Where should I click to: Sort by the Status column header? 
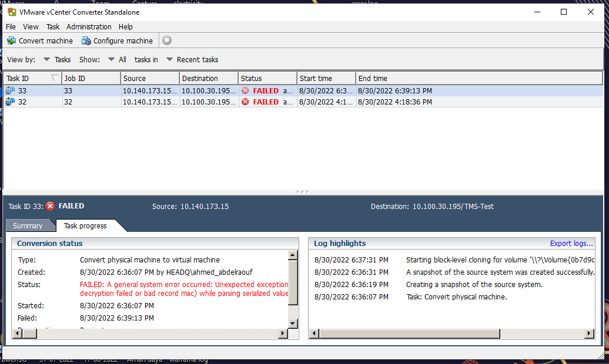268,78
